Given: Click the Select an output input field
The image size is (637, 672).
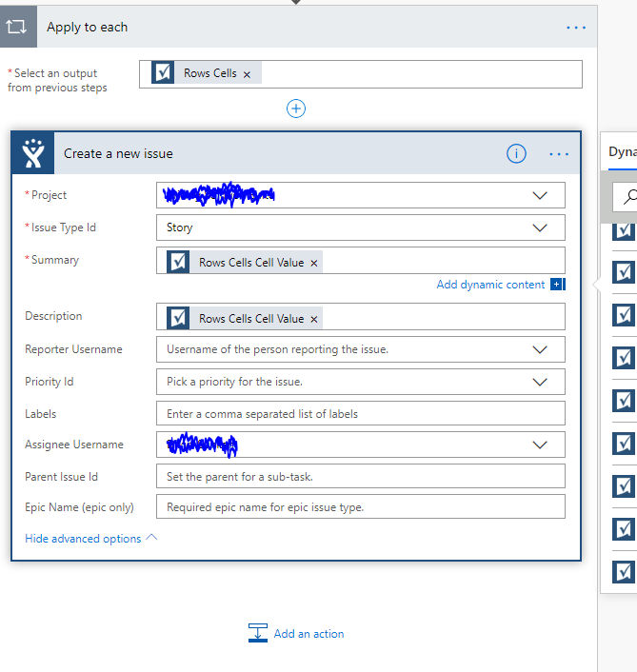Looking at the screenshot, I should [x=361, y=74].
